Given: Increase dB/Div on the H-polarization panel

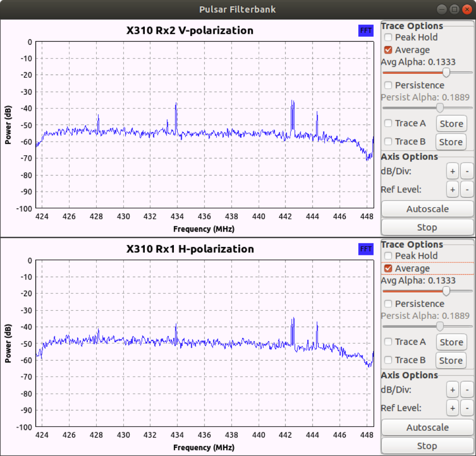Looking at the screenshot, I should point(453,390).
